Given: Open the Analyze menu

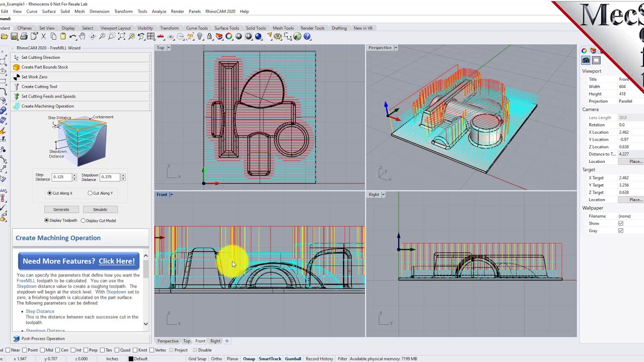Looking at the screenshot, I should click(x=158, y=11).
